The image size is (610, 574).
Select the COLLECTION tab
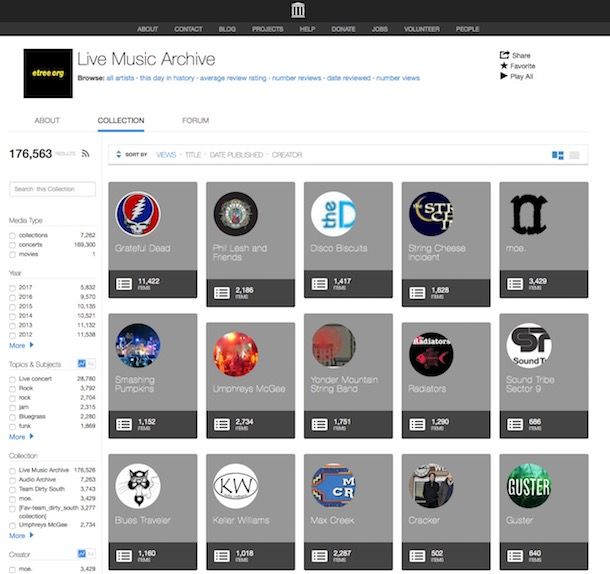[x=121, y=120]
